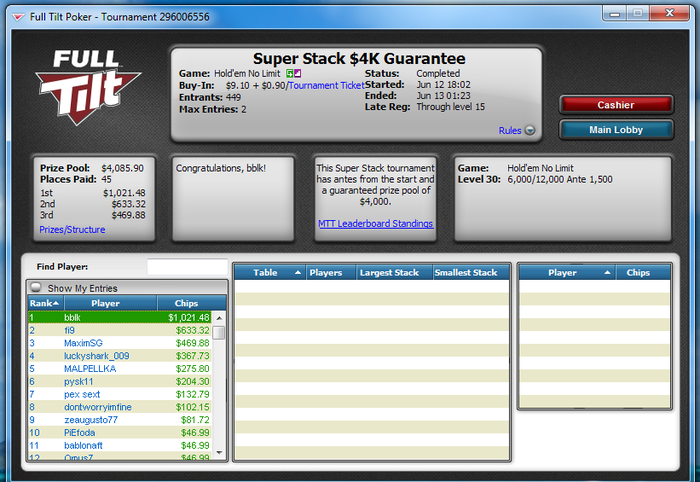Sort the tables list by Table column
Screen dimensions: 700x482
pos(270,273)
